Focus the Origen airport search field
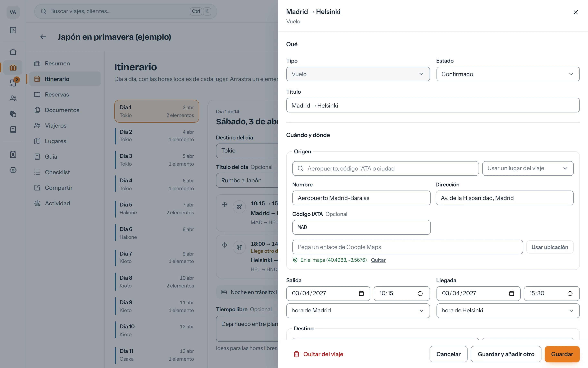The height and width of the screenshot is (368, 588). pos(385,168)
